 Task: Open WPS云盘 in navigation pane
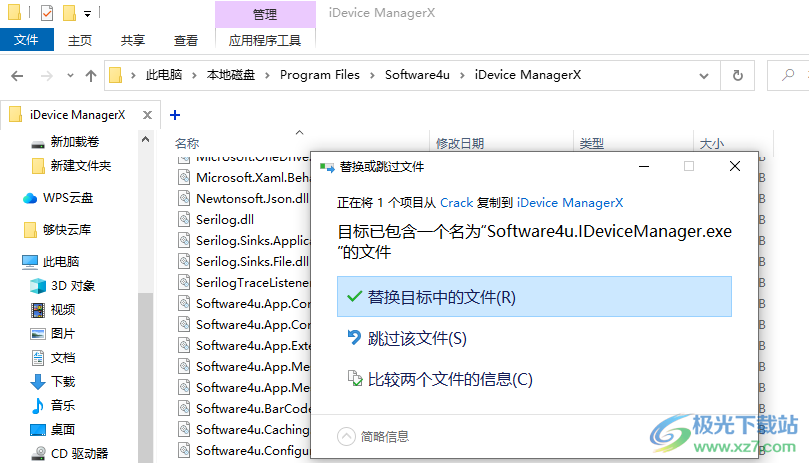(68, 198)
